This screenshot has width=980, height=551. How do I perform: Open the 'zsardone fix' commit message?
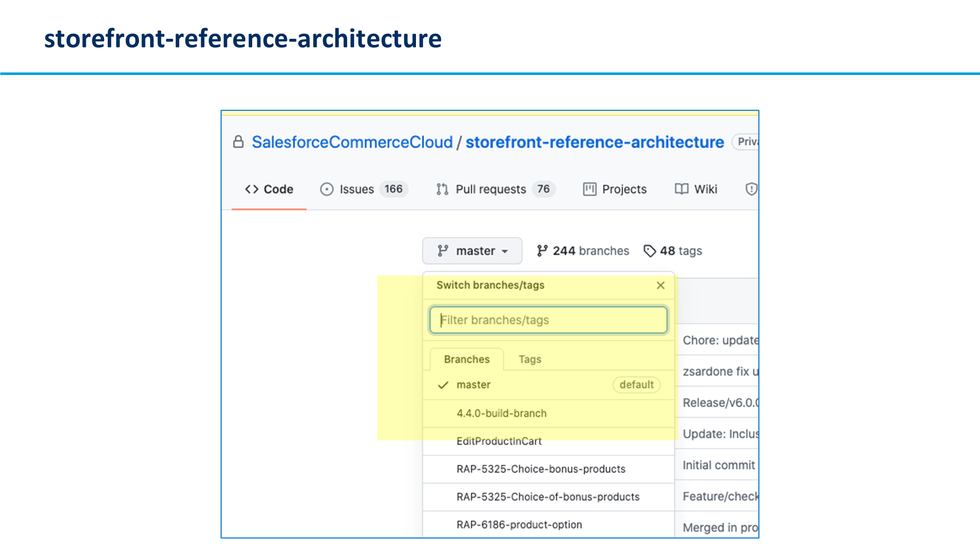coord(721,371)
